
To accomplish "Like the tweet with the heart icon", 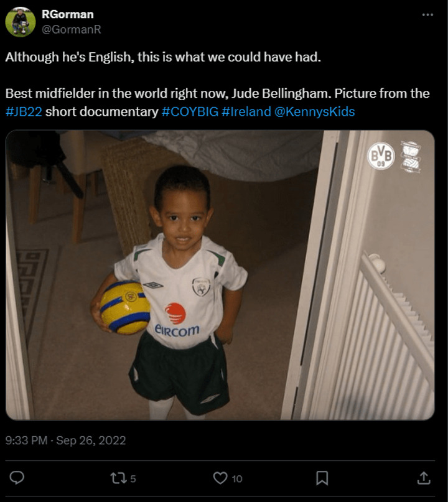I will click(x=220, y=478).
